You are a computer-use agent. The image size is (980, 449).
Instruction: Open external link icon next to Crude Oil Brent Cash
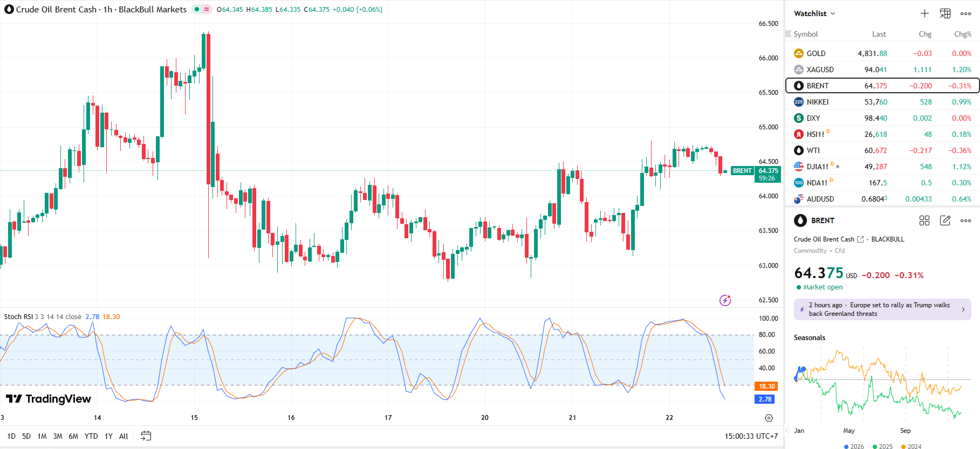tap(860, 239)
